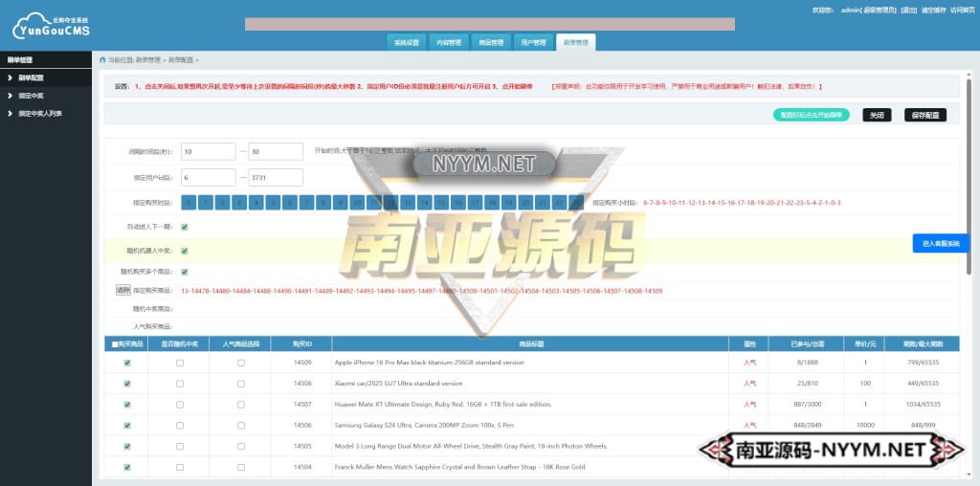This screenshot has width=980, height=486.
Task: Select hour 10 in the purchase period row
Action: pos(356,203)
